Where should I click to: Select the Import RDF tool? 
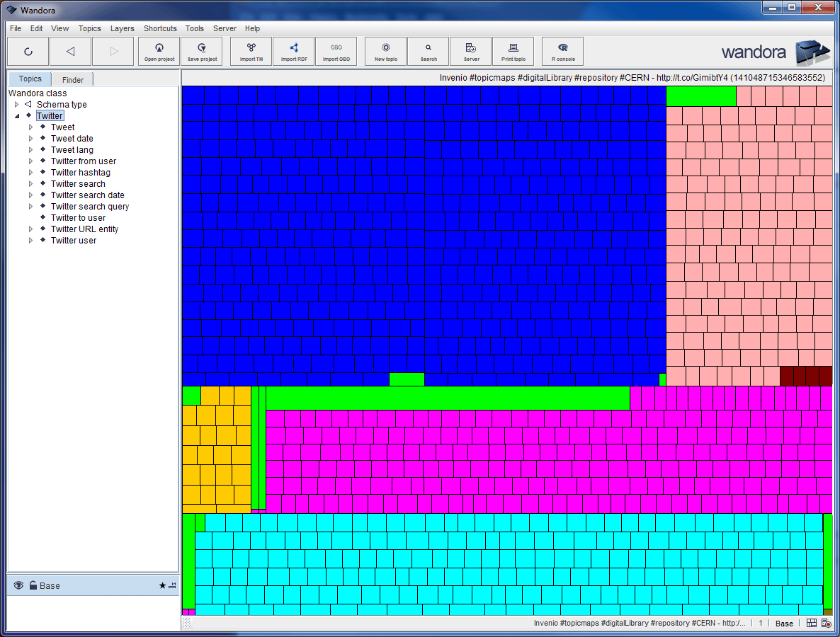point(294,51)
